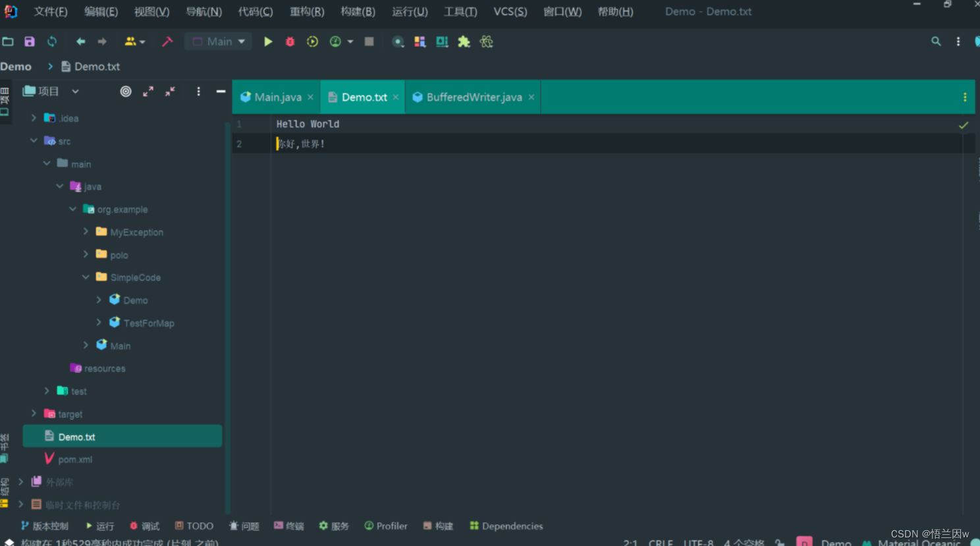Image resolution: width=980 pixels, height=546 pixels.
Task: Select pom.xml in the project tree
Action: 75,459
